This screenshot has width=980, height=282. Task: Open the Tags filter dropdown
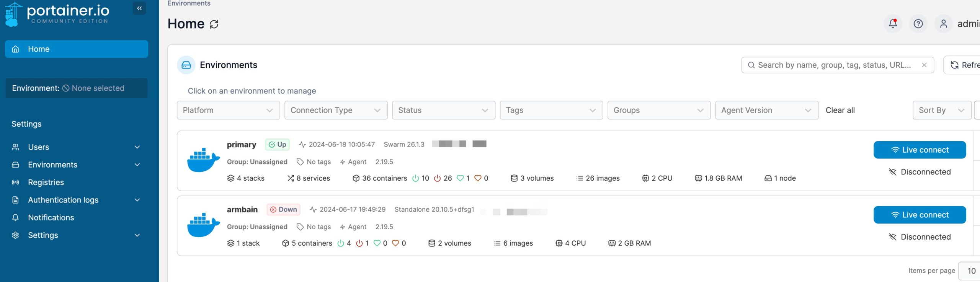coord(551,110)
